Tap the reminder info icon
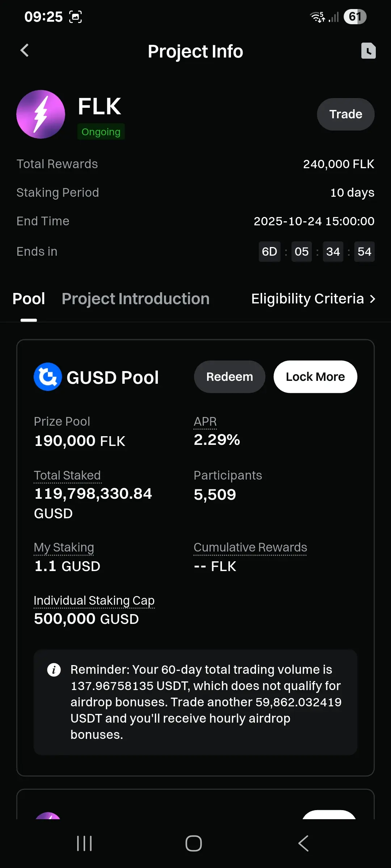This screenshot has height=868, width=391. pyautogui.click(x=54, y=670)
